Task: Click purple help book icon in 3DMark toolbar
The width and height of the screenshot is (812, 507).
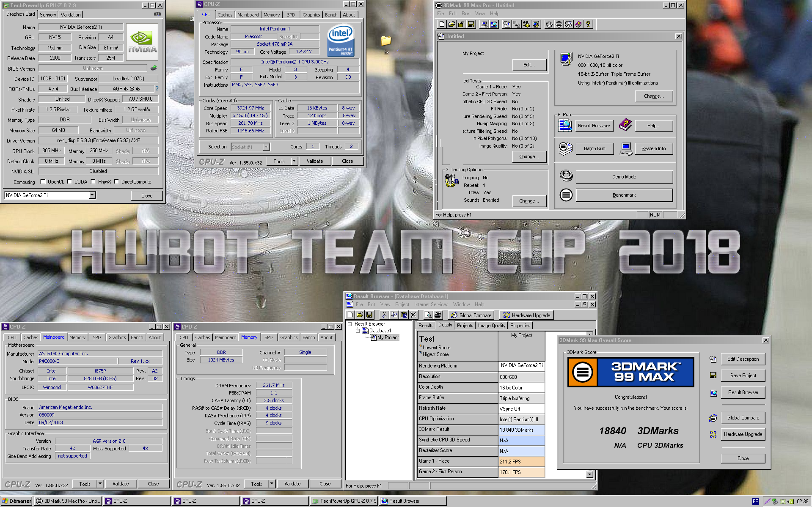Action: pos(578,24)
